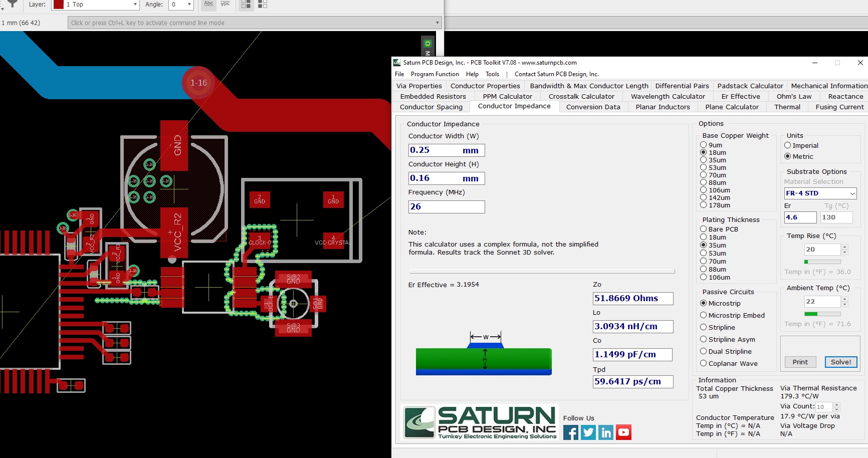Viewport: 868px width, 458px height.
Task: Open Saturn PCB YouTube icon
Action: pyautogui.click(x=623, y=432)
